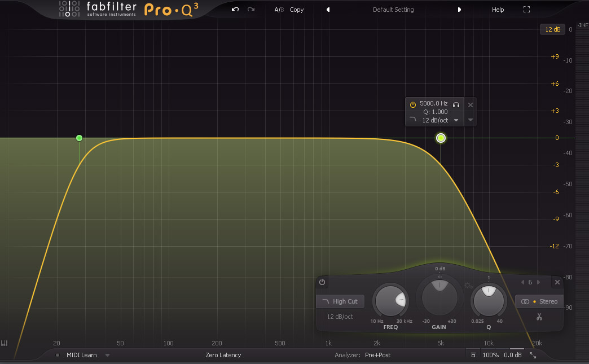Toggle the A/B comparison state
The image size is (589, 364).
point(279,10)
